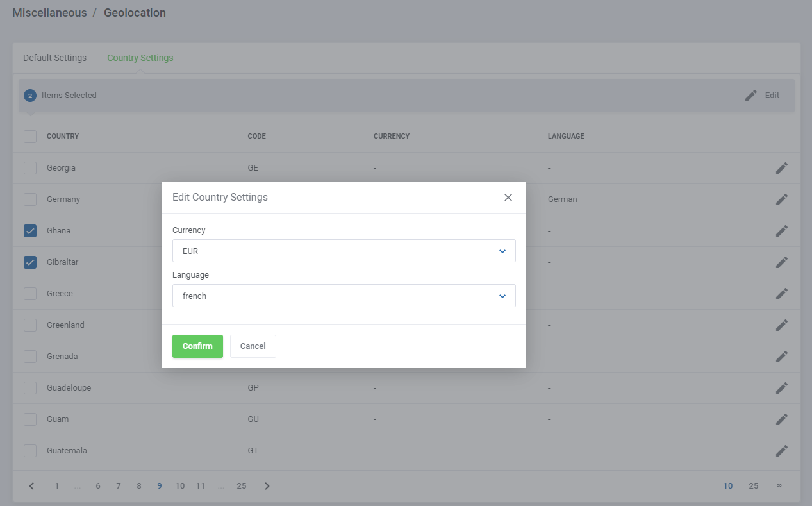Click the pencil icon for Grenada row
The width and height of the screenshot is (812, 506).
tap(781, 357)
